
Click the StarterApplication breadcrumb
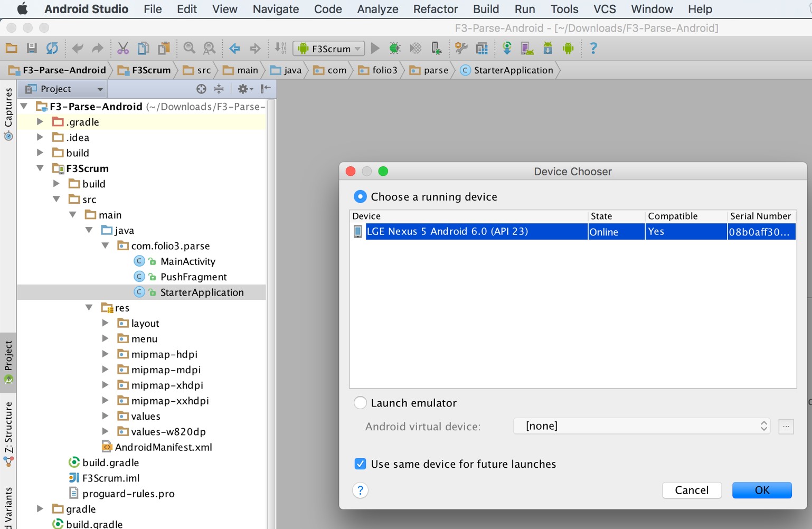507,70
